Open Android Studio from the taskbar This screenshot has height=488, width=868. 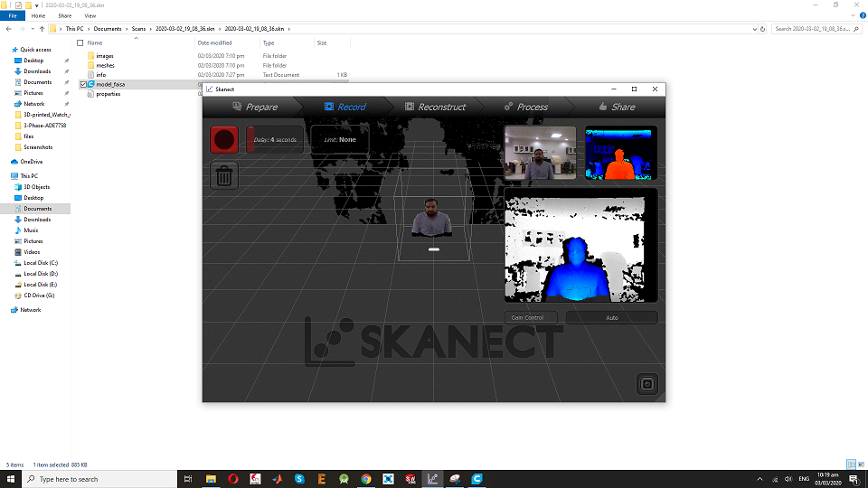[344, 479]
